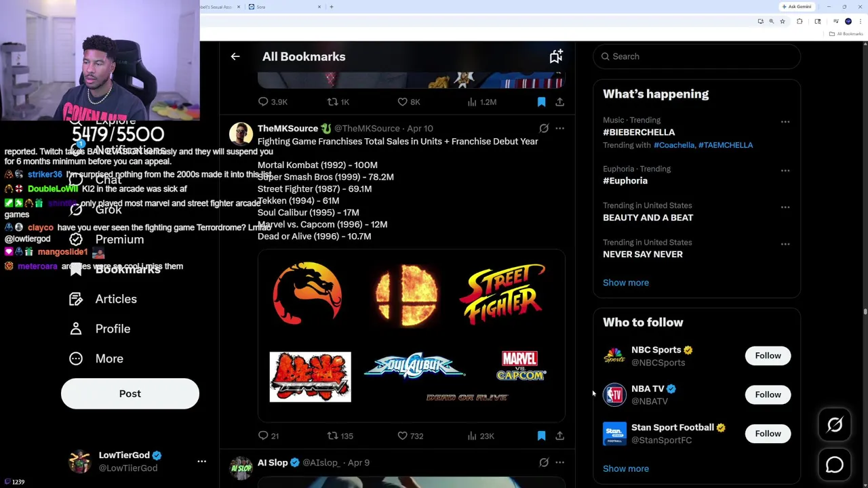The height and width of the screenshot is (488, 868).
Task: Open options for #BIEBERCHELLA trend
Action: point(785,122)
